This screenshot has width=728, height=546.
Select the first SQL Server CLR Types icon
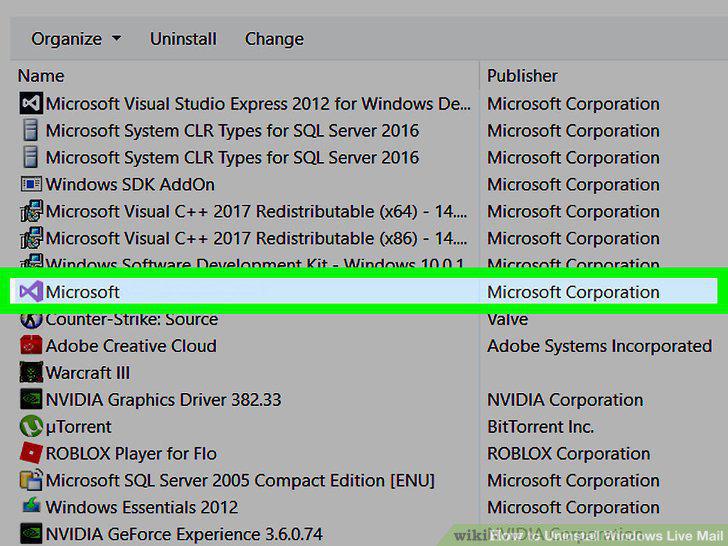[x=31, y=130]
